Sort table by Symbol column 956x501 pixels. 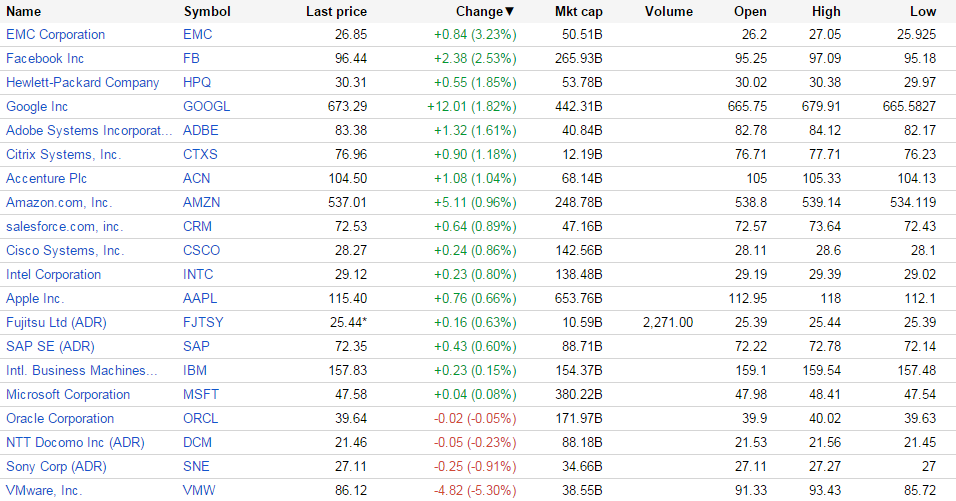[207, 12]
